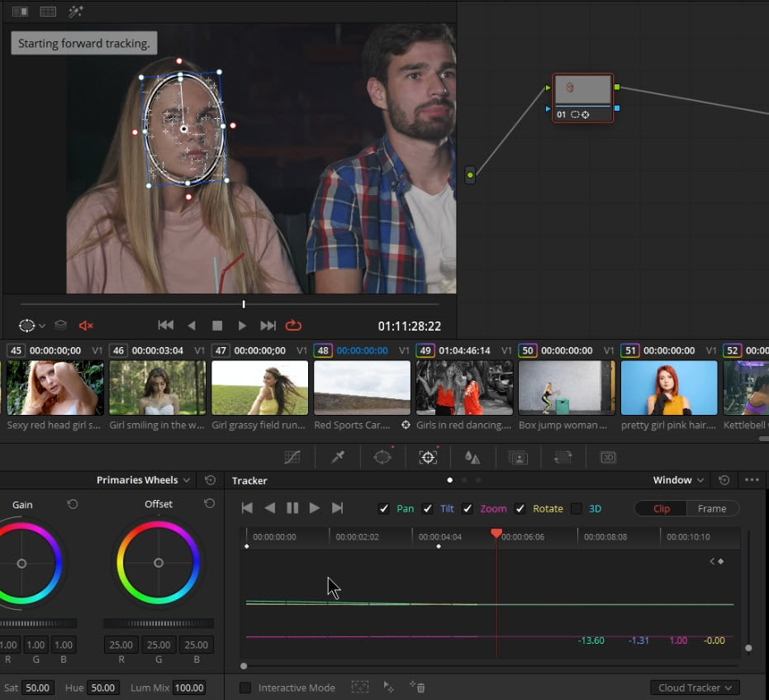Jump to the last frame in viewer

click(x=268, y=326)
